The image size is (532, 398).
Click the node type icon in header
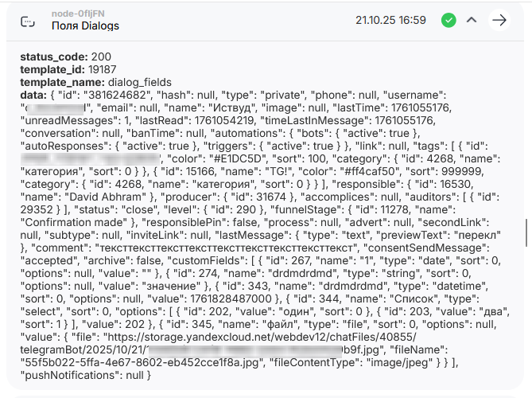(x=28, y=21)
